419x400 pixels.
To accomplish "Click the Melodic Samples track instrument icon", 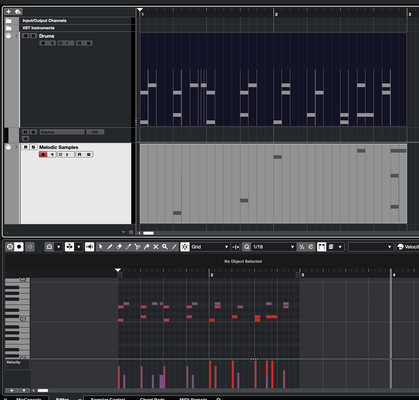I will pos(8,147).
